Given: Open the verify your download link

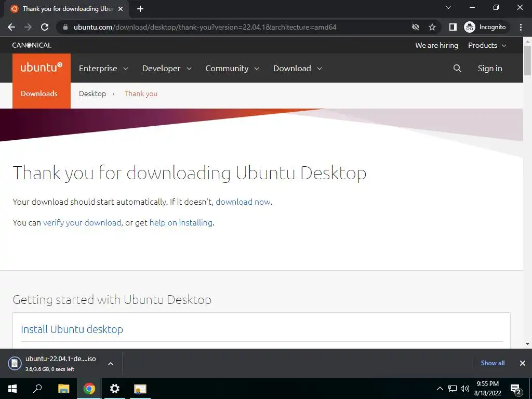Looking at the screenshot, I should pyautogui.click(x=82, y=222).
